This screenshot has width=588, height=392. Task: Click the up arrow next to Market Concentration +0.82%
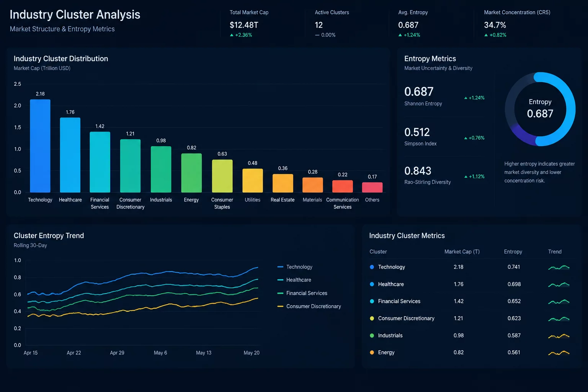(486, 35)
